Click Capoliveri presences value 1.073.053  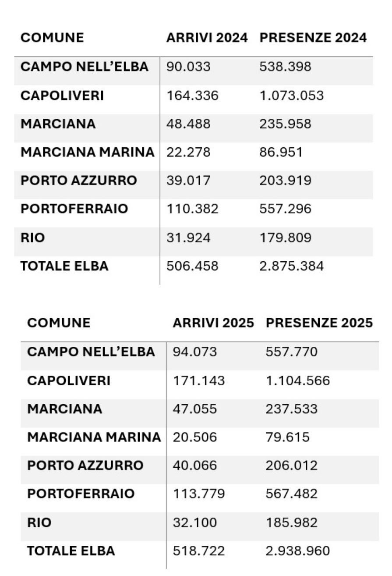[291, 96]
